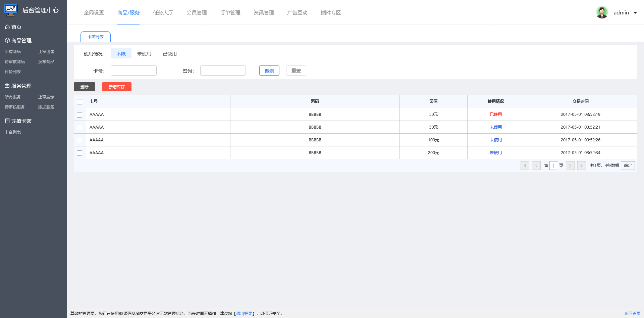Open 订单管理 top menu

pos(230,13)
